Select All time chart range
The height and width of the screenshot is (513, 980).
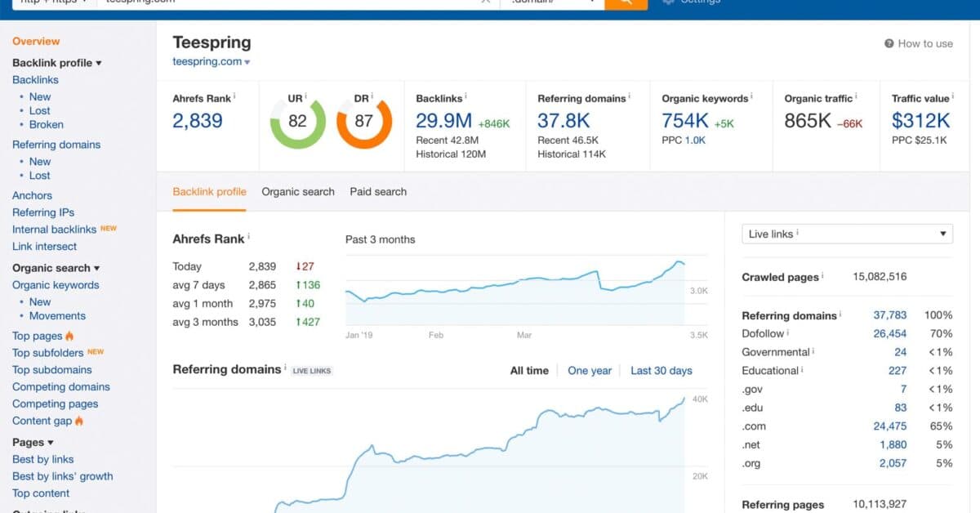pyautogui.click(x=529, y=371)
